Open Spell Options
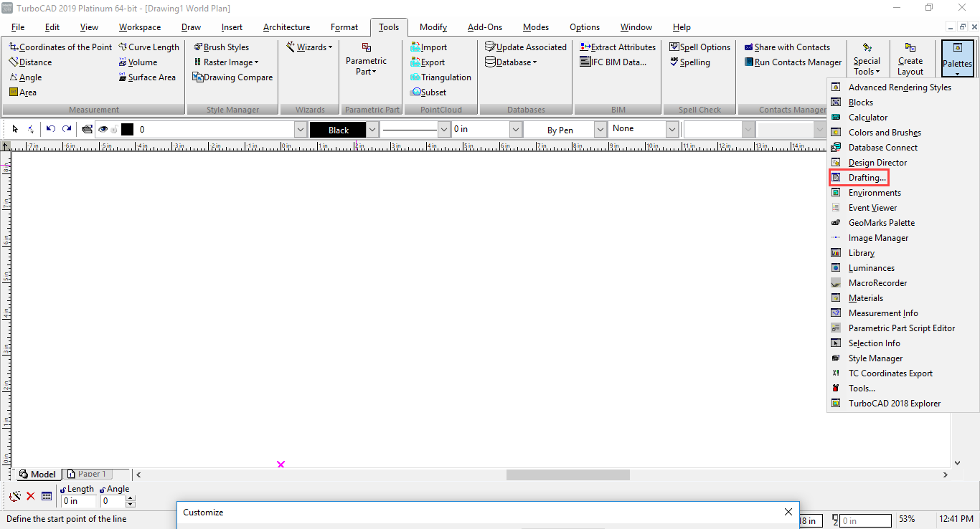Viewport: 980px width, 529px height. click(699, 47)
